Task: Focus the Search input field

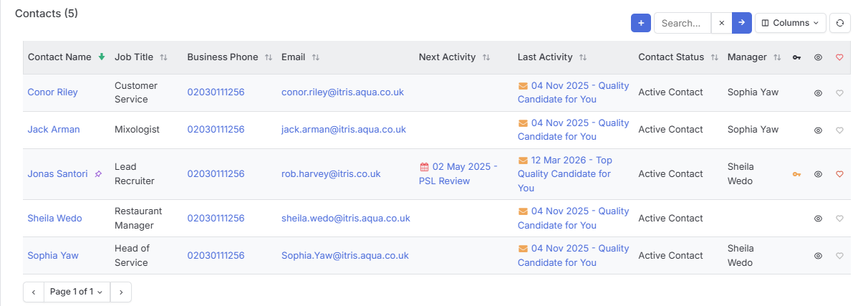Action: tap(683, 23)
